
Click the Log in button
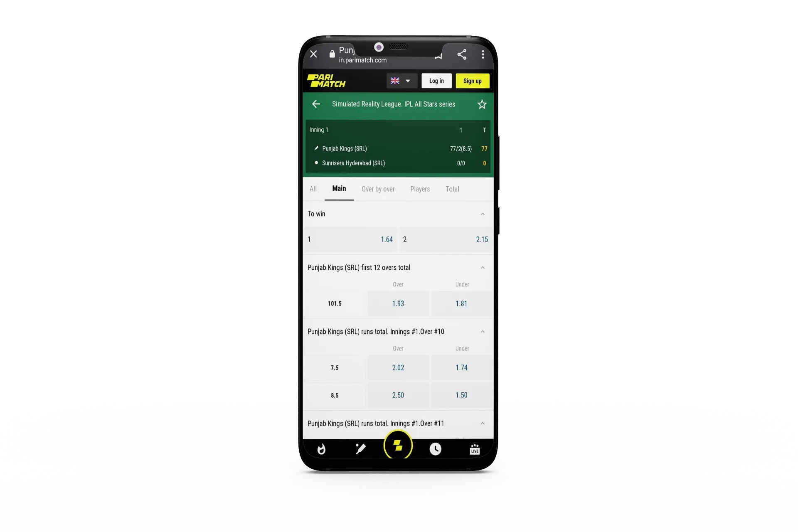(436, 81)
